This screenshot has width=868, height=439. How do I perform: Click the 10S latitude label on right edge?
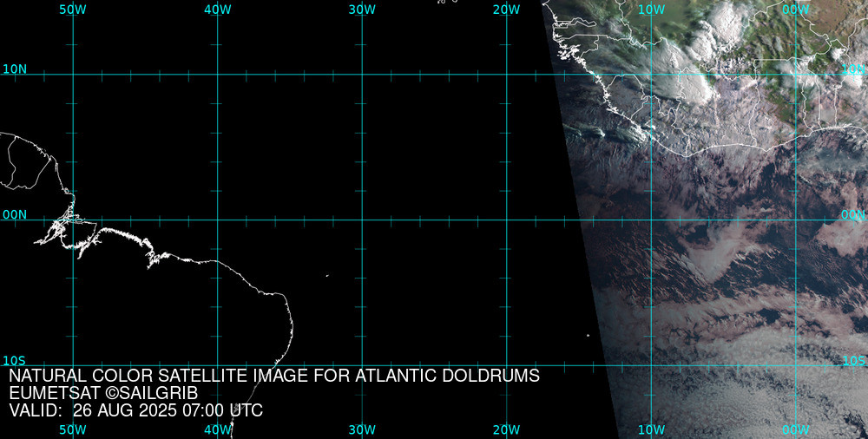point(853,361)
